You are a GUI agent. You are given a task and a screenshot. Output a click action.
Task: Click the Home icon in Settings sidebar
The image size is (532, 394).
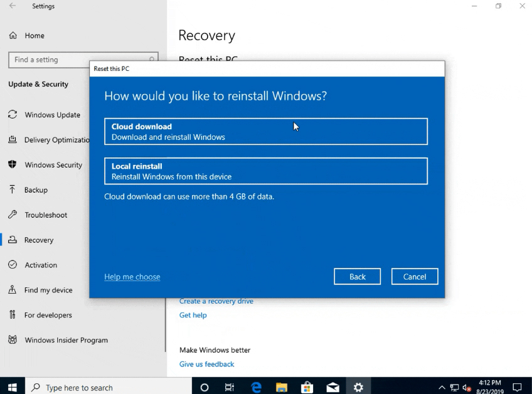(x=13, y=35)
